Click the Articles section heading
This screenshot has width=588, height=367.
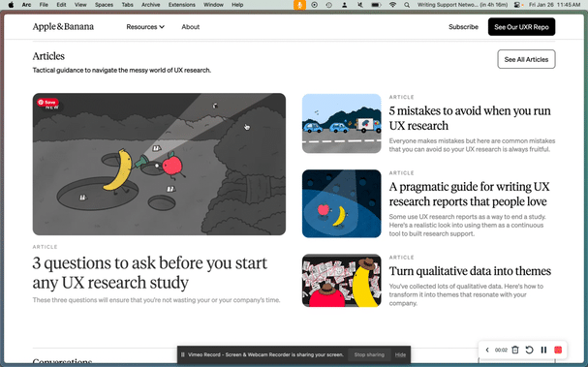pos(48,56)
